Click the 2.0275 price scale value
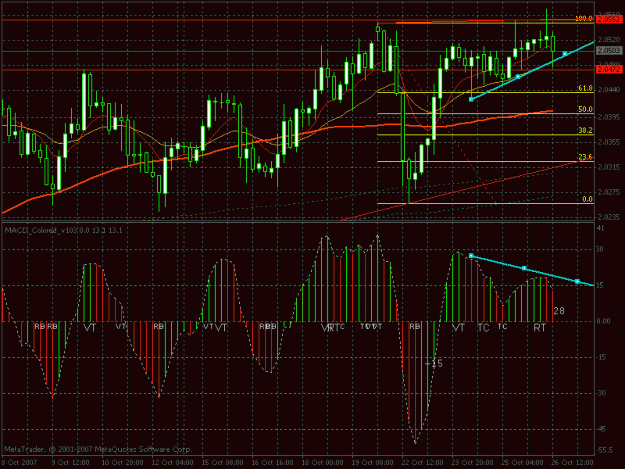625x469 pixels. click(609, 192)
